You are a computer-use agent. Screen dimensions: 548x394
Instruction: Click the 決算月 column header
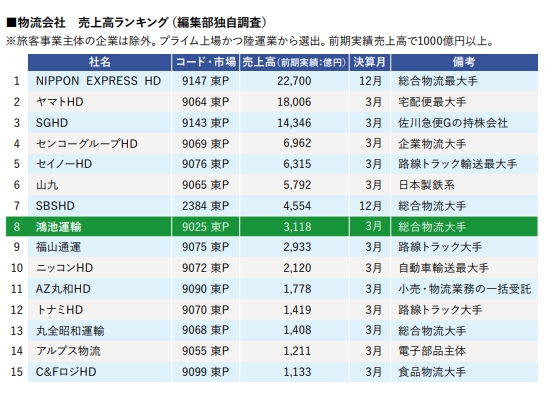point(370,62)
